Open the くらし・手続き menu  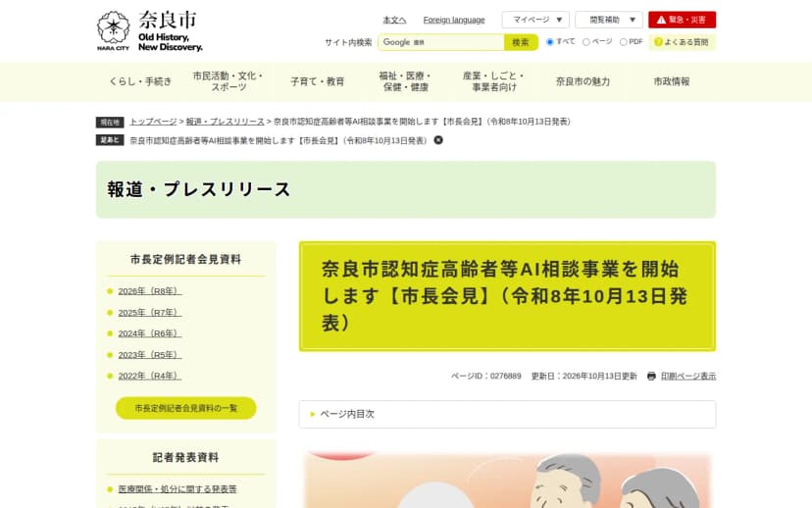(140, 81)
